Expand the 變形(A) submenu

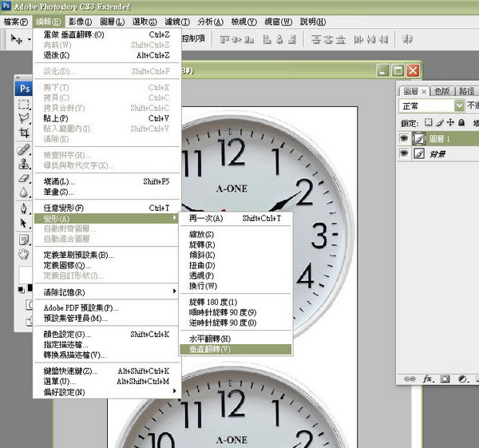point(106,218)
